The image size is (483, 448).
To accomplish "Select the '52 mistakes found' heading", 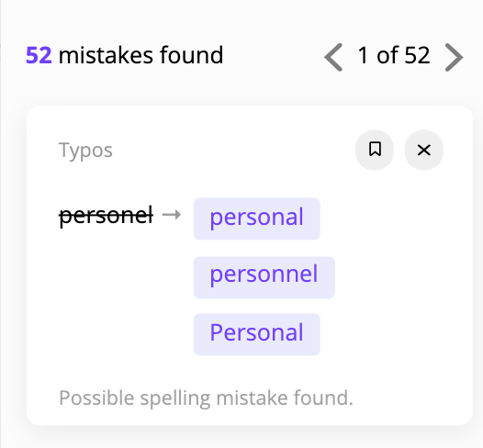I will pyautogui.click(x=125, y=55).
